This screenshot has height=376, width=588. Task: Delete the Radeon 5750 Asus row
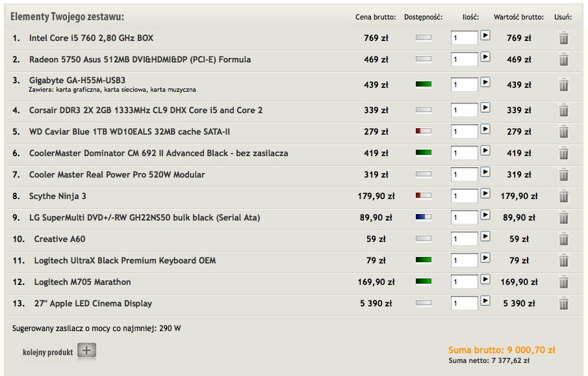point(563,59)
